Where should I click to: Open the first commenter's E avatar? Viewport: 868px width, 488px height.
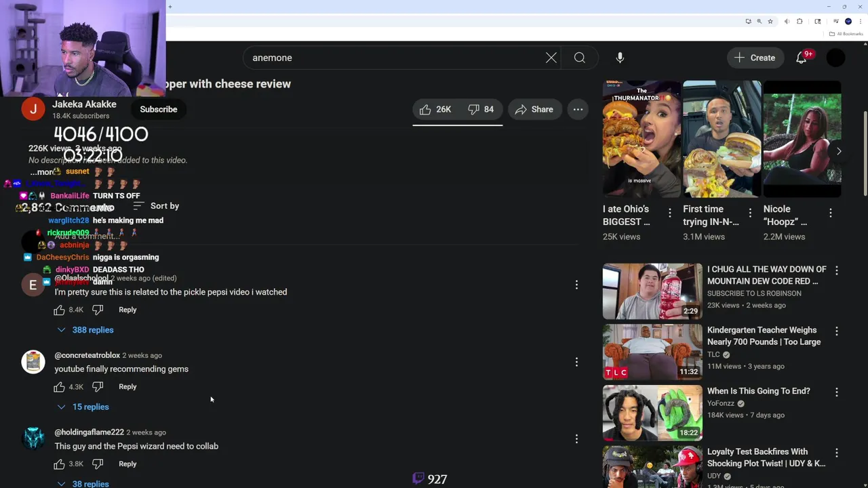click(x=33, y=285)
